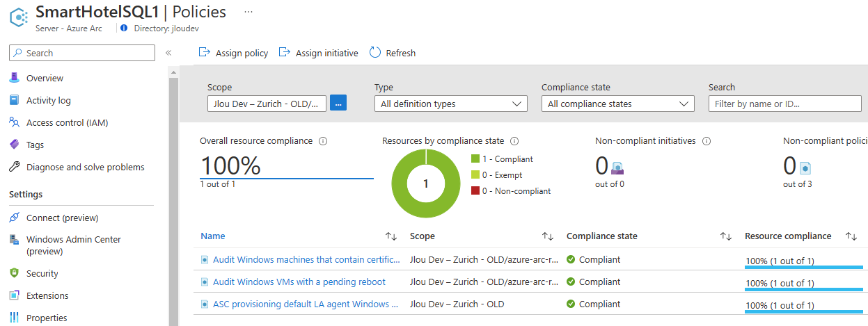This screenshot has width=868, height=326.
Task: Click the sidebar Search box
Action: click(x=82, y=53)
